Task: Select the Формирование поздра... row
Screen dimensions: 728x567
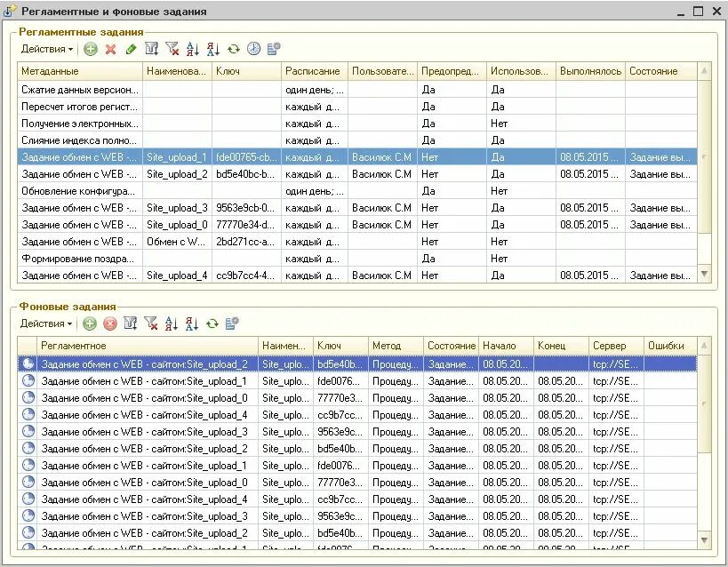Action: click(x=357, y=259)
